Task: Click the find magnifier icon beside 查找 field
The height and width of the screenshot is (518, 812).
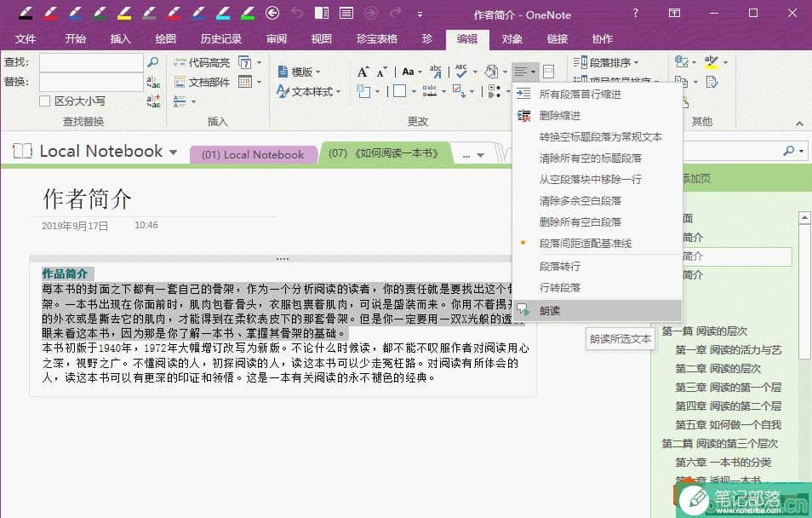Action: point(152,62)
